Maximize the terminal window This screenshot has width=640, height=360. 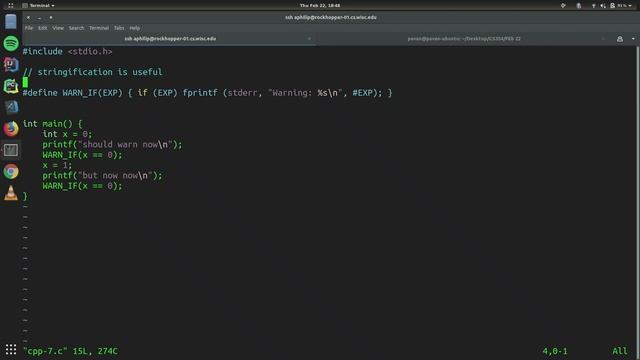tap(51, 18)
